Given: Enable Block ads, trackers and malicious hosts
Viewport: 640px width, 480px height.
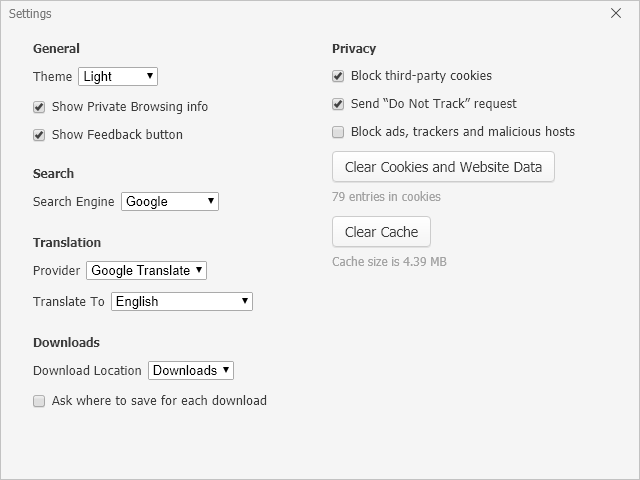Looking at the screenshot, I should [338, 132].
